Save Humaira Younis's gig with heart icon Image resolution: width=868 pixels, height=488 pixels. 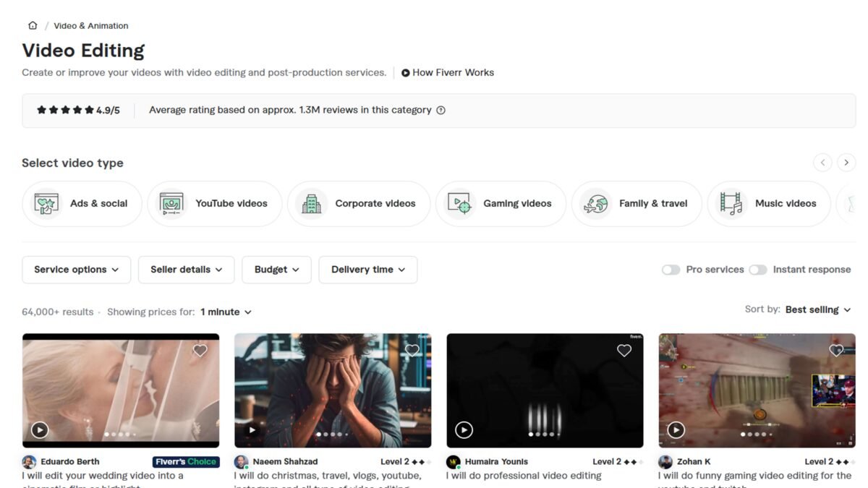tap(624, 351)
